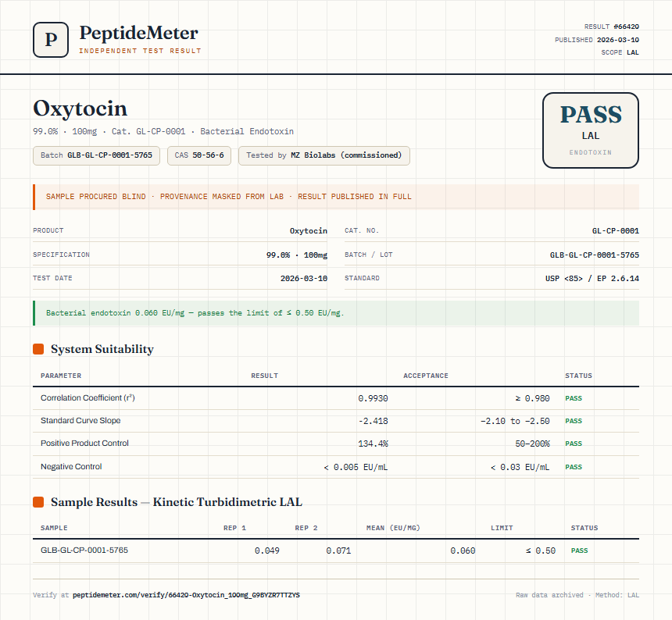Open the peptidemeter.com verify link
Screen dimensions: 672x620
click(187, 595)
